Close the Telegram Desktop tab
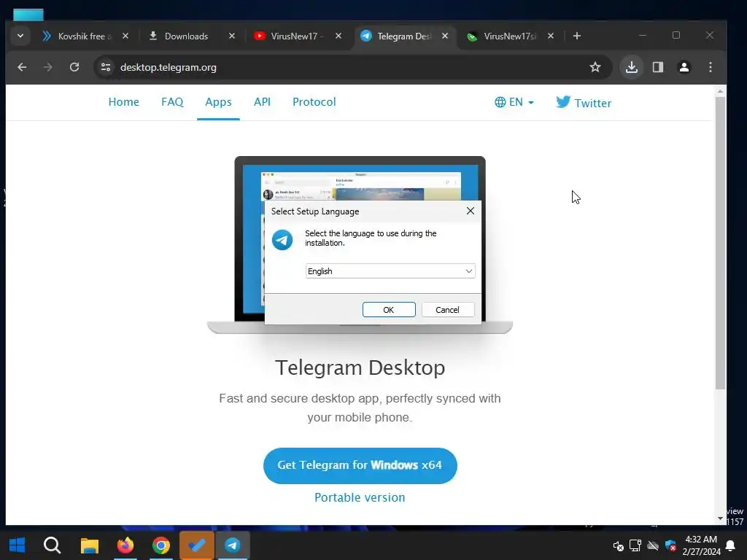 445,36
